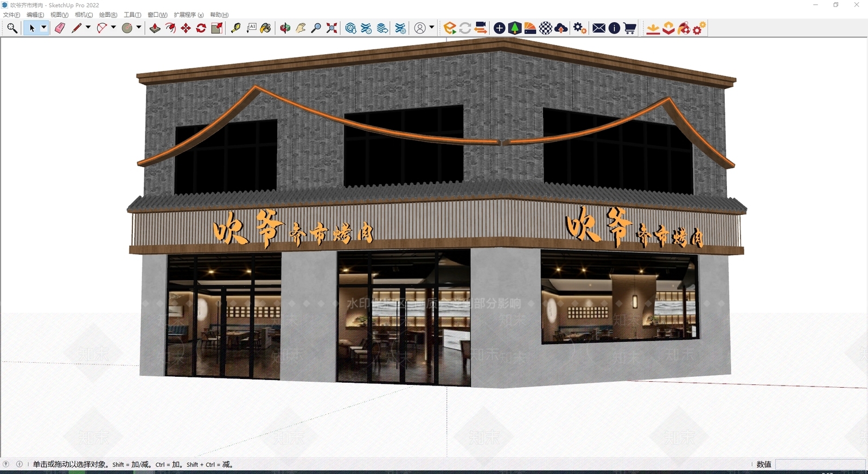The height and width of the screenshot is (474, 868).
Task: Open the 帮助(H) menu
Action: (x=219, y=15)
